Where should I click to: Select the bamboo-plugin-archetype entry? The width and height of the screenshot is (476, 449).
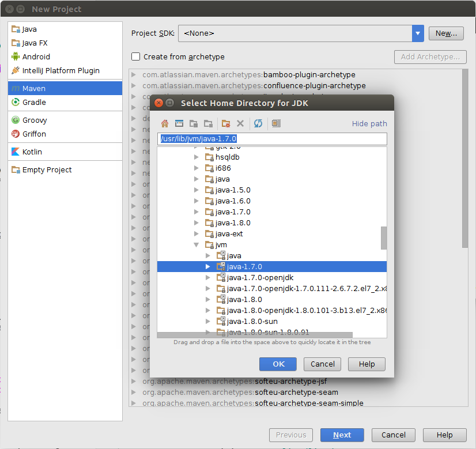click(248, 75)
